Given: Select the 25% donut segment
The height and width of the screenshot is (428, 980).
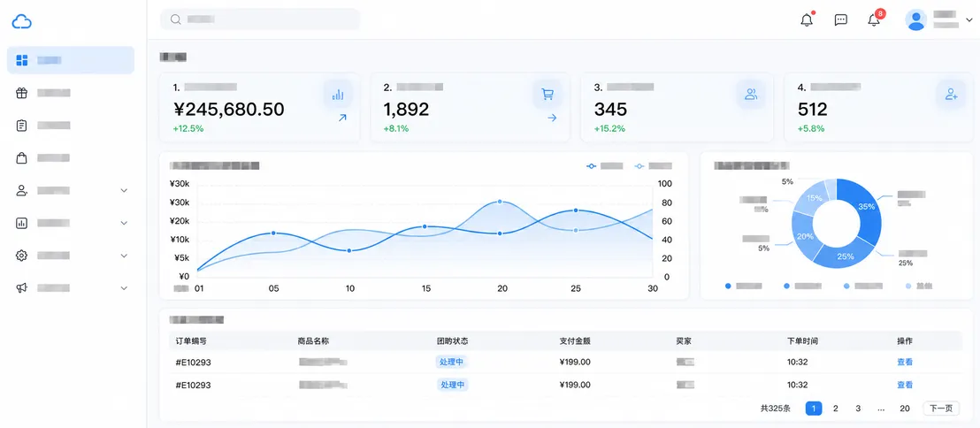Looking at the screenshot, I should tap(845, 256).
